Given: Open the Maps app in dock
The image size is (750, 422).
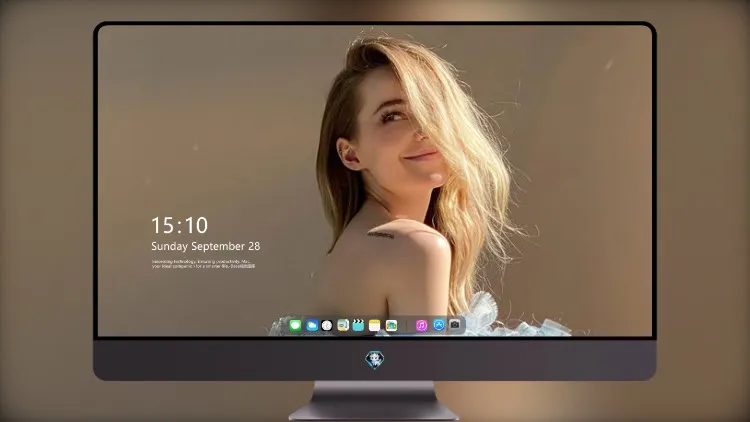Looking at the screenshot, I should click(343, 325).
